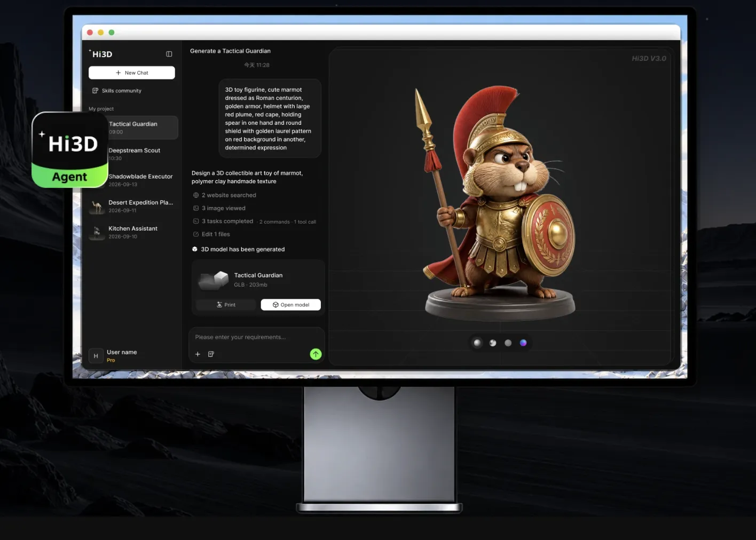Expand the '3 tasks completed' step
This screenshot has height=540, width=756.
tap(223, 221)
